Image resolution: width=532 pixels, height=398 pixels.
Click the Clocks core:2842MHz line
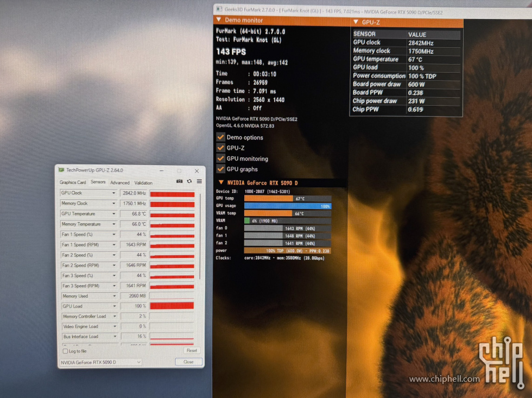coord(270,258)
